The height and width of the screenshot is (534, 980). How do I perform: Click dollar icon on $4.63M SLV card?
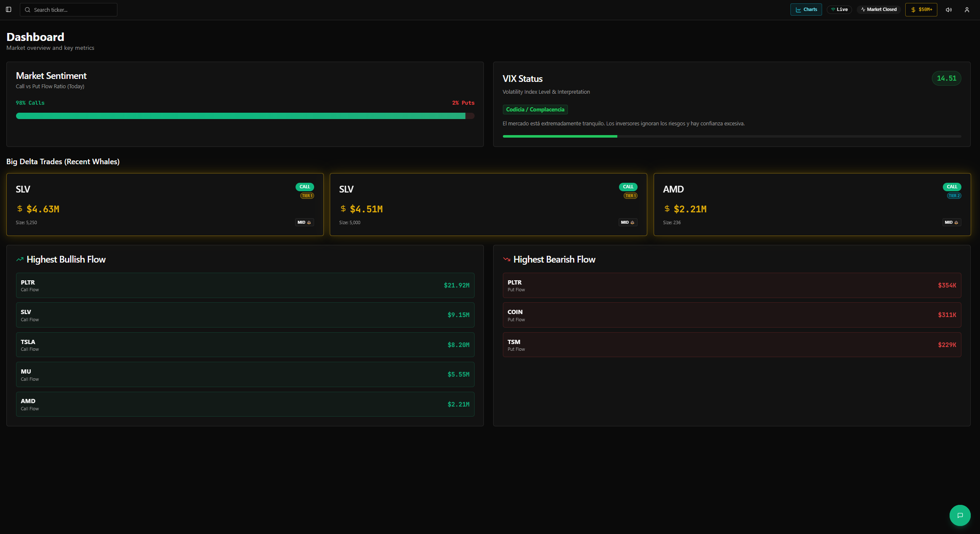pos(20,209)
